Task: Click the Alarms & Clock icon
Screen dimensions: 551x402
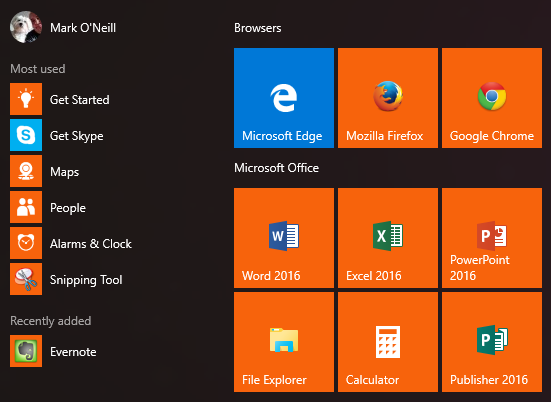Action: (26, 243)
